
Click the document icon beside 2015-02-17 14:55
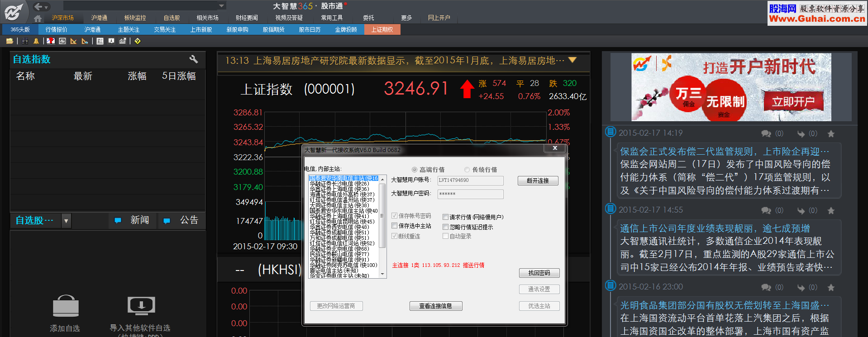tap(610, 209)
